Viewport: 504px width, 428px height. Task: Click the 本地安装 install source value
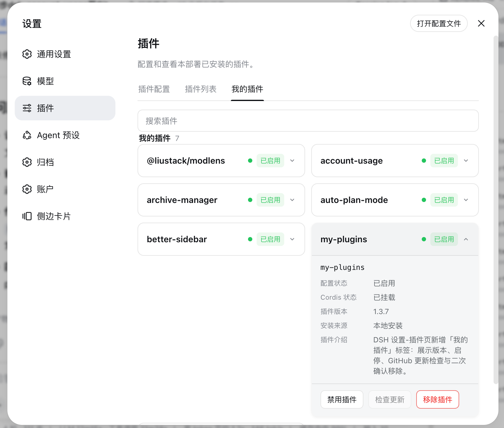click(x=388, y=326)
